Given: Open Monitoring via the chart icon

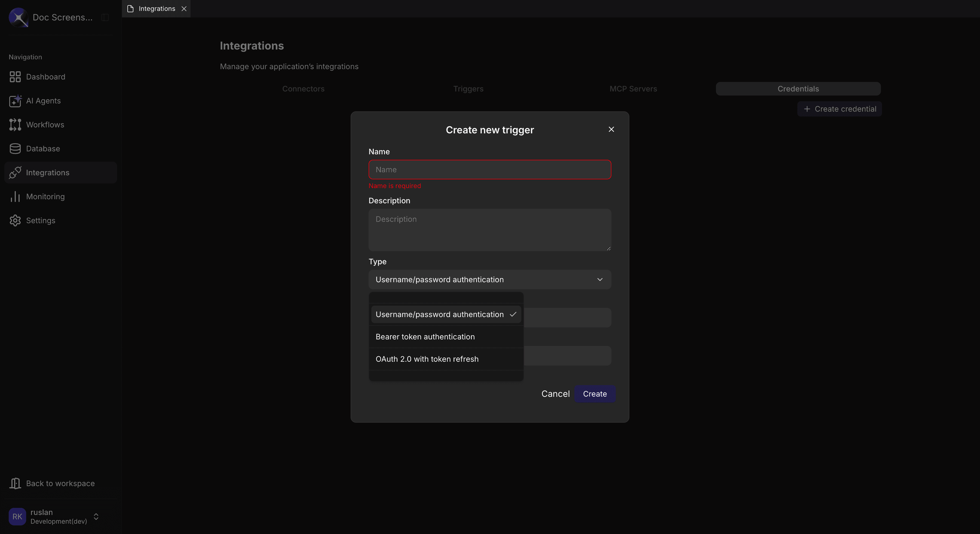Looking at the screenshot, I should pyautogui.click(x=15, y=196).
